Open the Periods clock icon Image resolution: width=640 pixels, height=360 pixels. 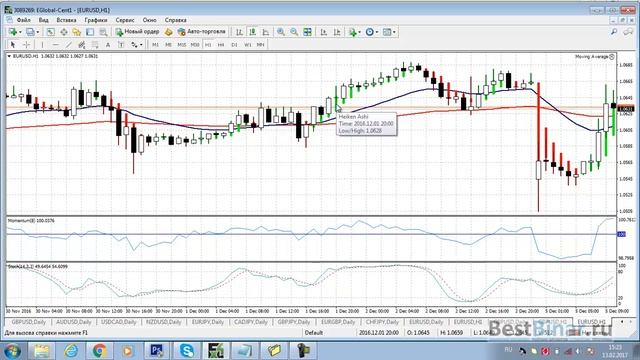tap(369, 32)
